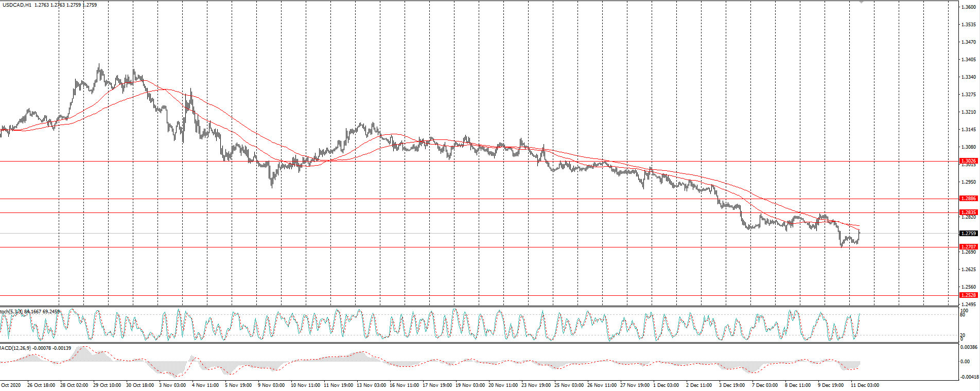The height and width of the screenshot is (391, 980).
Task: Click the 28 Oct 02:00 time label
Action: pos(74,385)
